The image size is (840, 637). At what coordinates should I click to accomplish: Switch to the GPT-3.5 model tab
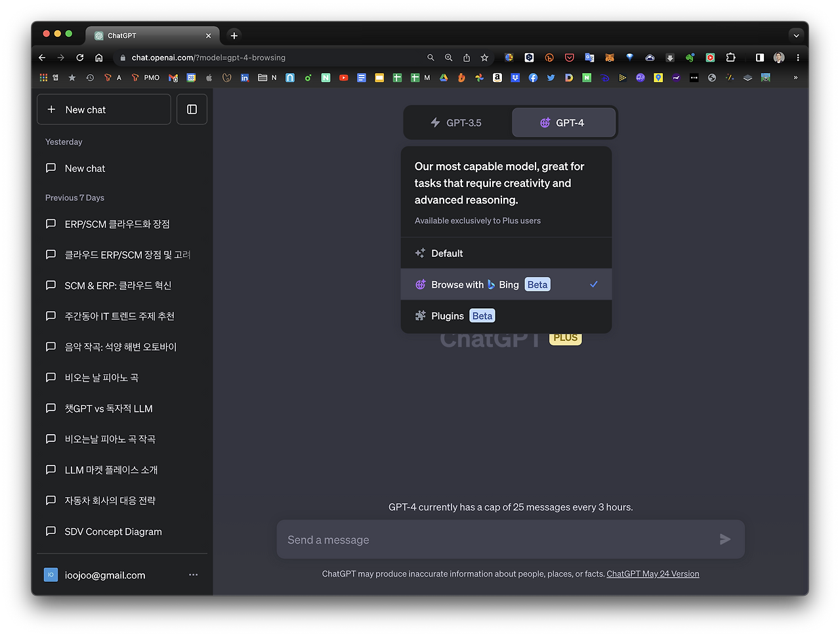tap(457, 123)
